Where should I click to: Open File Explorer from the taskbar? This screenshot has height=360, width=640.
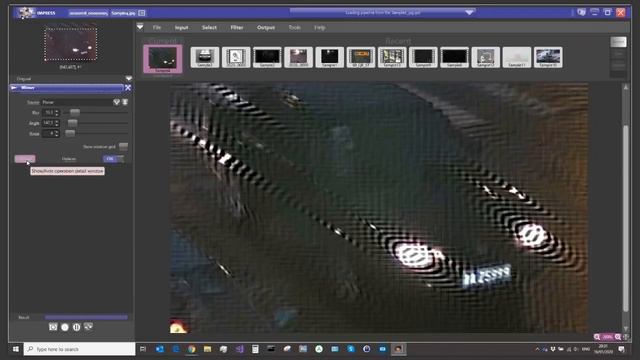pyautogui.click(x=207, y=349)
